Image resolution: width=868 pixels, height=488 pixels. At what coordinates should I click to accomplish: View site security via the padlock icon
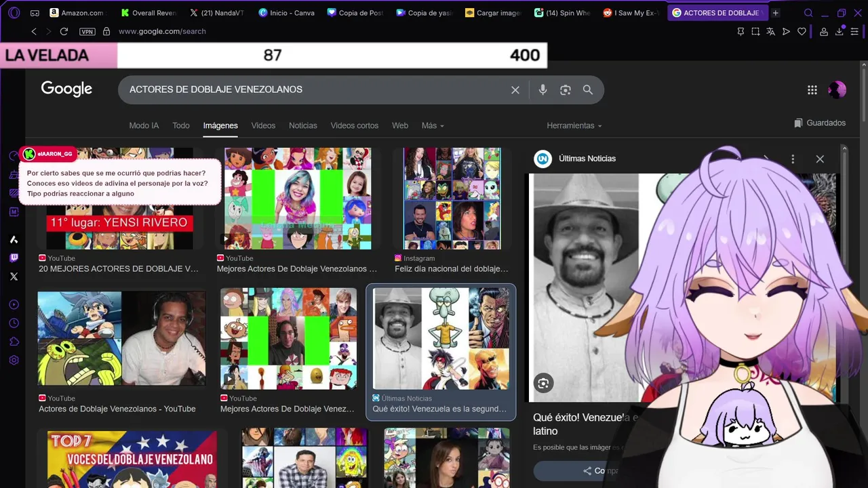tap(106, 31)
